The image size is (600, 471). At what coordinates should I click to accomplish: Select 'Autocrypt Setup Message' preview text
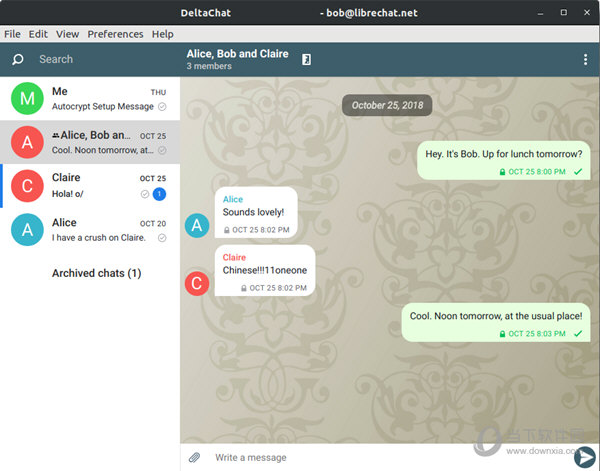[103, 106]
